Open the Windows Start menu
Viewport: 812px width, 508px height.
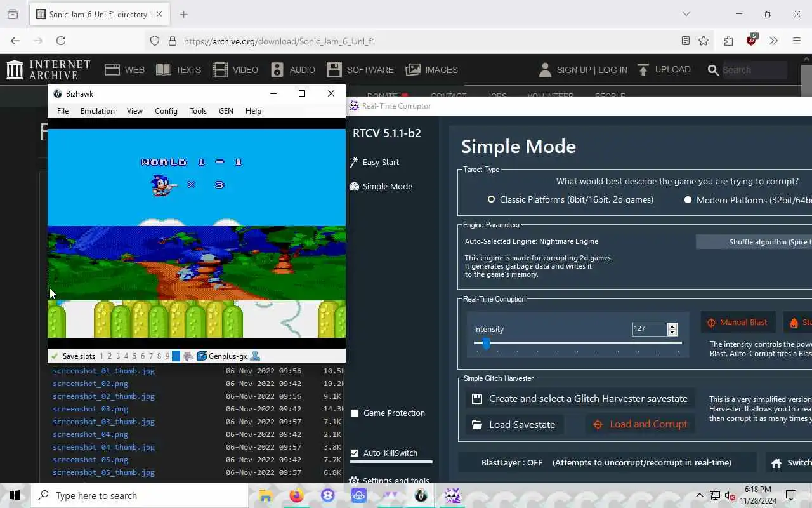(15, 495)
